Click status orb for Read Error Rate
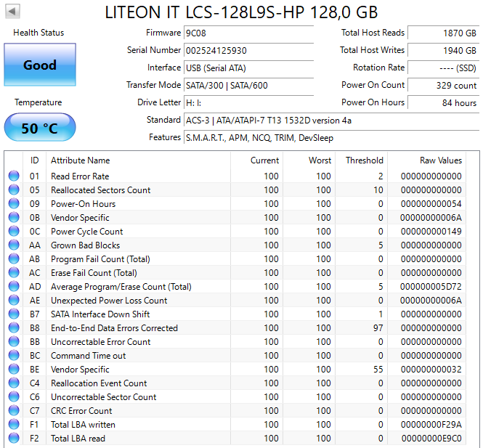Image resolution: width=483 pixels, height=448 pixels. coord(14,176)
